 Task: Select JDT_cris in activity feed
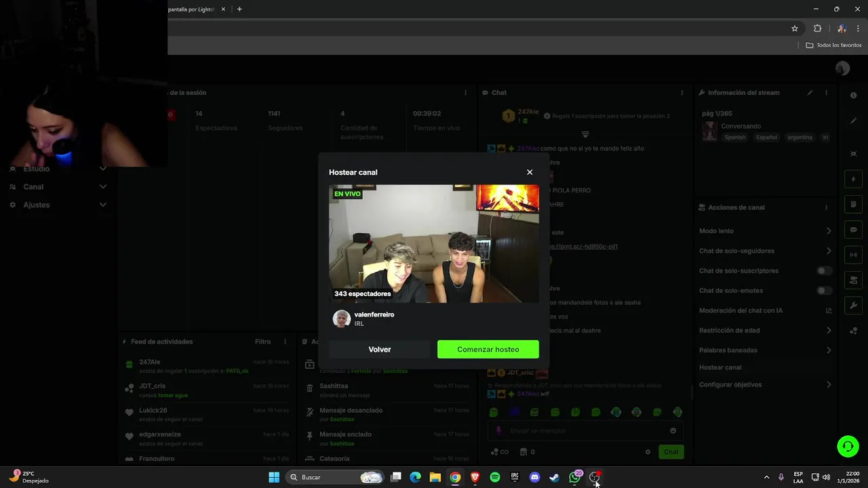click(152, 386)
